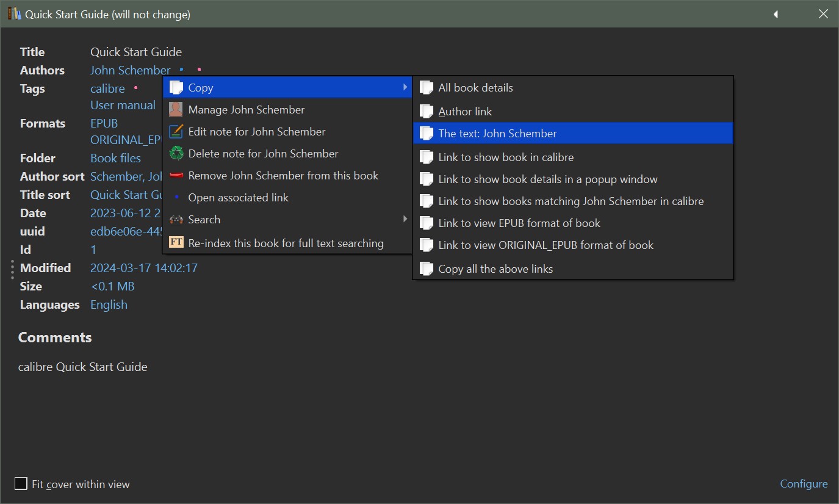Select "Link to view EPUB format of book"
Viewport: 839px width, 504px height.
[519, 223]
